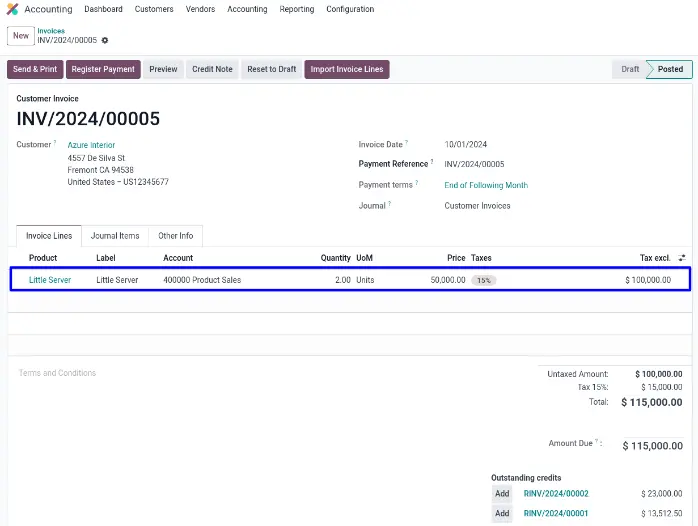Image resolution: width=698 pixels, height=526 pixels.
Task: Switch to the Other Info tab
Action: click(175, 236)
